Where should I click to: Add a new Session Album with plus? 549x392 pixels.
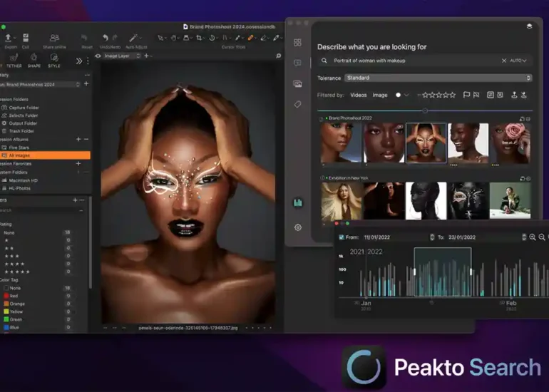pyautogui.click(x=78, y=139)
